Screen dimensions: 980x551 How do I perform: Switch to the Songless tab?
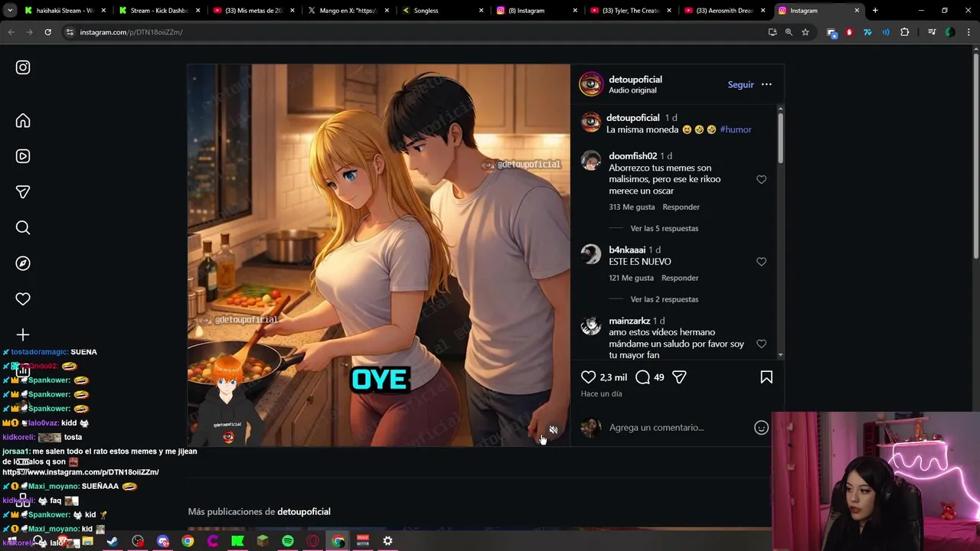[x=443, y=11]
